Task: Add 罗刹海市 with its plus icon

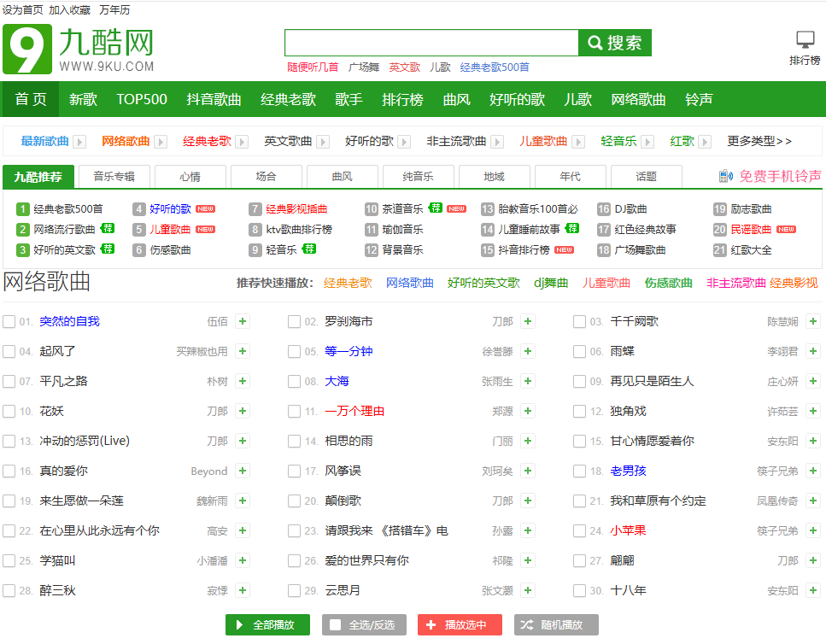Action: (x=528, y=321)
